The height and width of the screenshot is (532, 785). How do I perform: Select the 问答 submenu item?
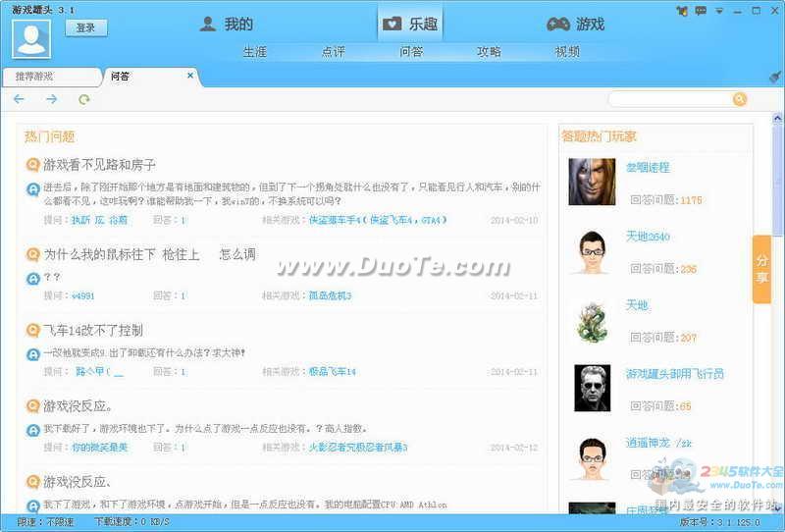tap(411, 51)
